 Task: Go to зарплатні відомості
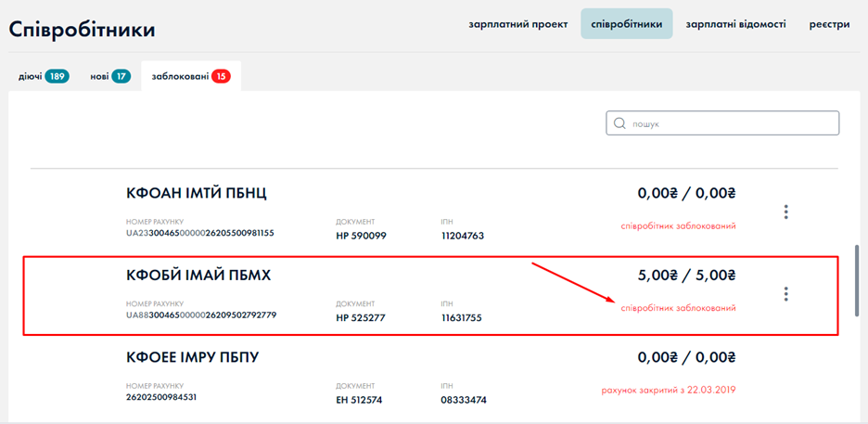[x=735, y=24]
